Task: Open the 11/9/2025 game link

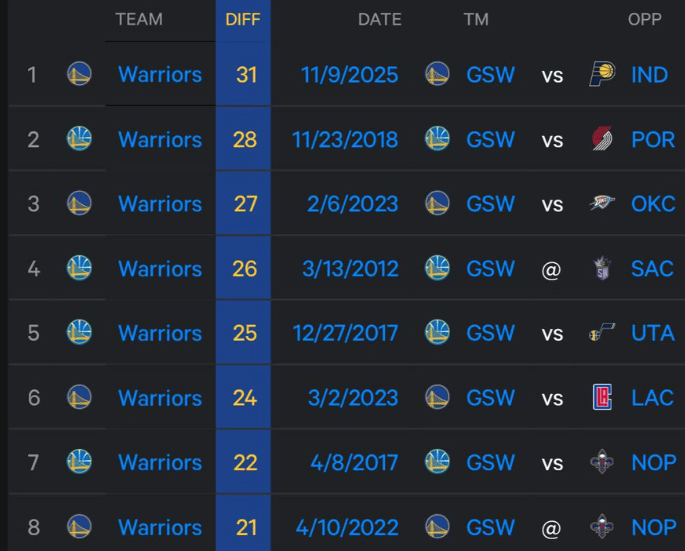Action: (349, 75)
